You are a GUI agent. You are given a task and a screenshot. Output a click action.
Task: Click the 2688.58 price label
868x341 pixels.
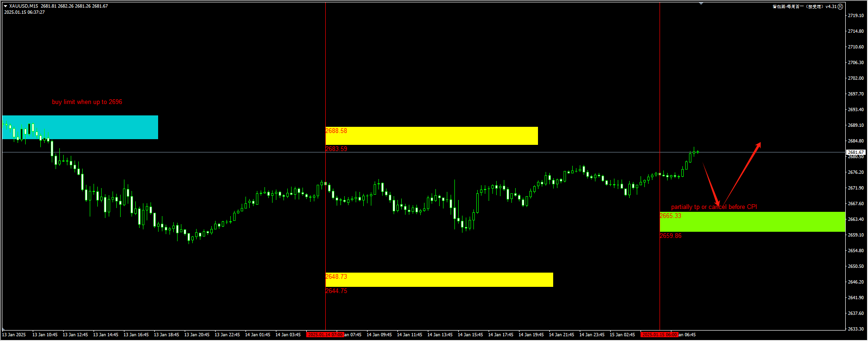336,131
